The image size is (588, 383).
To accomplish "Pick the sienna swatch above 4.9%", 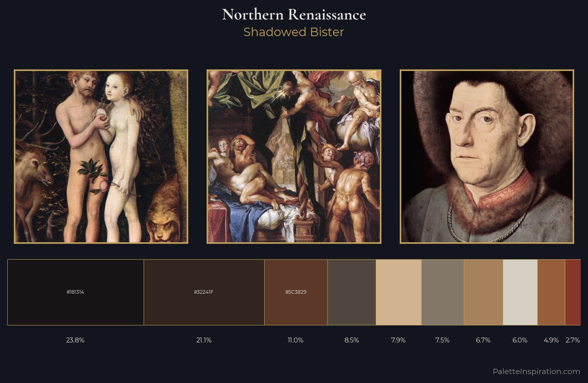I will click(551, 292).
